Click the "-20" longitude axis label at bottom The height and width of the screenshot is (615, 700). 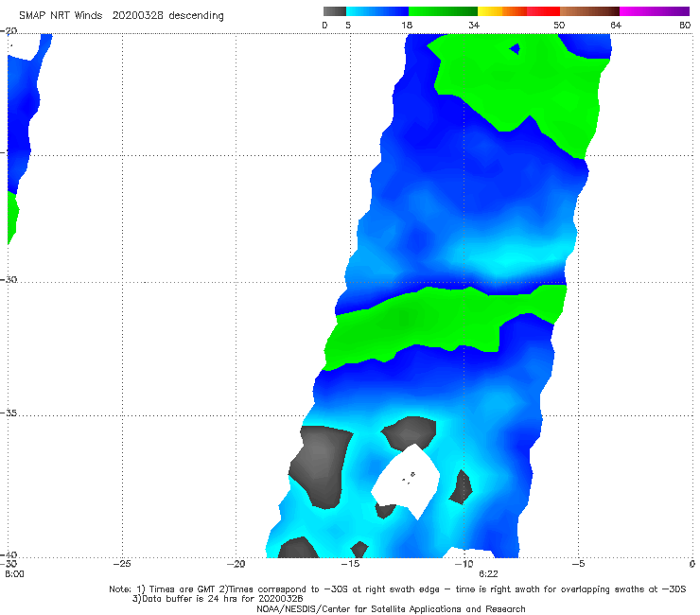pos(236,564)
